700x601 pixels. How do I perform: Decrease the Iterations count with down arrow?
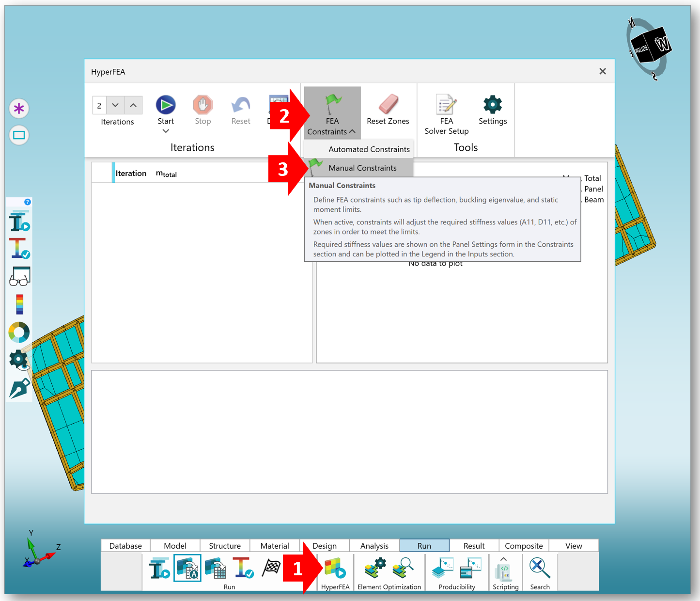coord(115,105)
